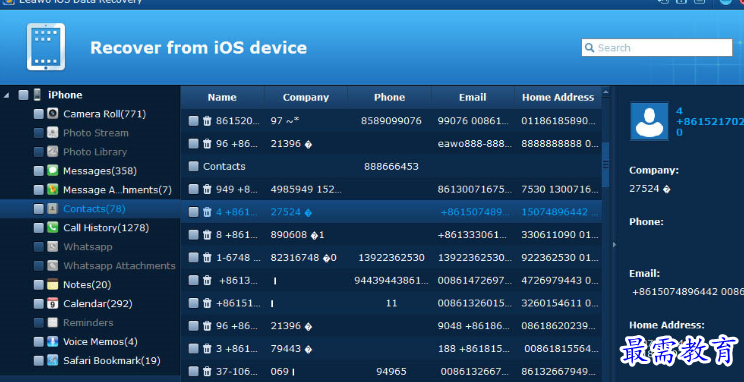Select phone cell 8589099076
This screenshot has height=382, width=744.
[x=391, y=121]
